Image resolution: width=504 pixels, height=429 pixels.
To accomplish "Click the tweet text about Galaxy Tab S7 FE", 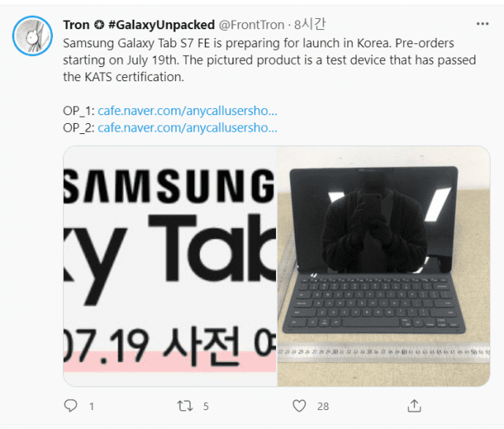I will [270, 60].
